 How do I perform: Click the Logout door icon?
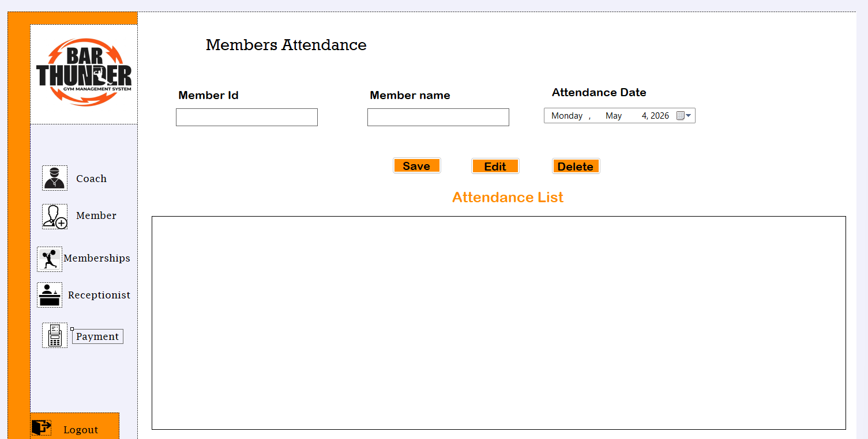(x=41, y=427)
